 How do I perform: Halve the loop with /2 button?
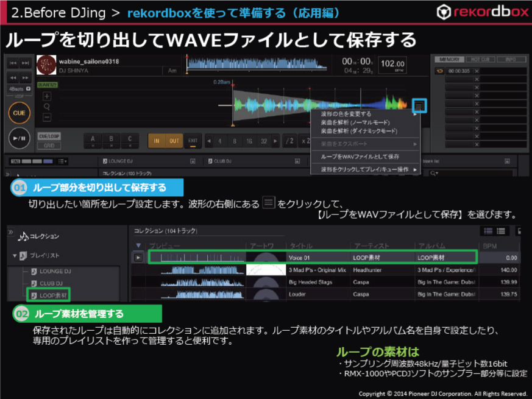click(x=289, y=141)
